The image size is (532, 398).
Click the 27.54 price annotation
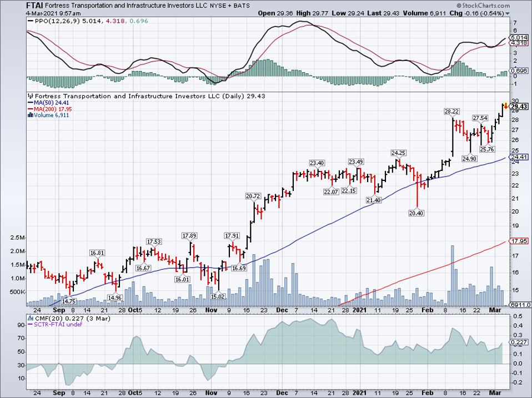point(480,118)
